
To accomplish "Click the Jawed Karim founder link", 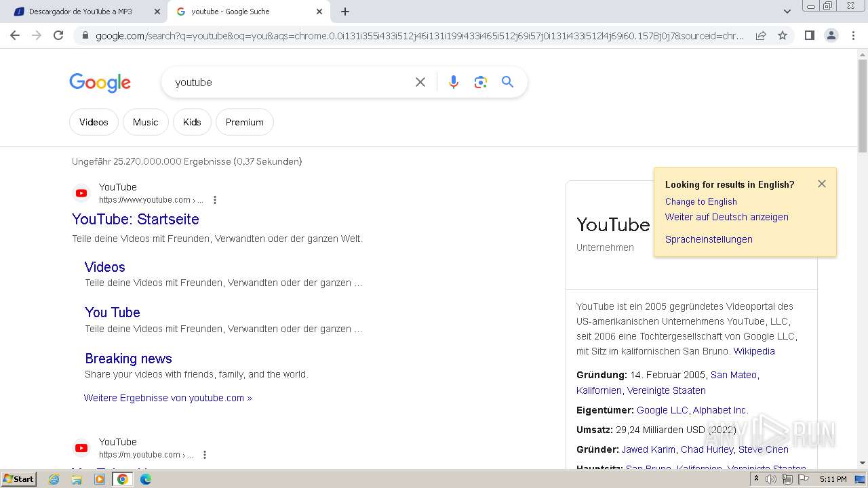I will pos(648,449).
